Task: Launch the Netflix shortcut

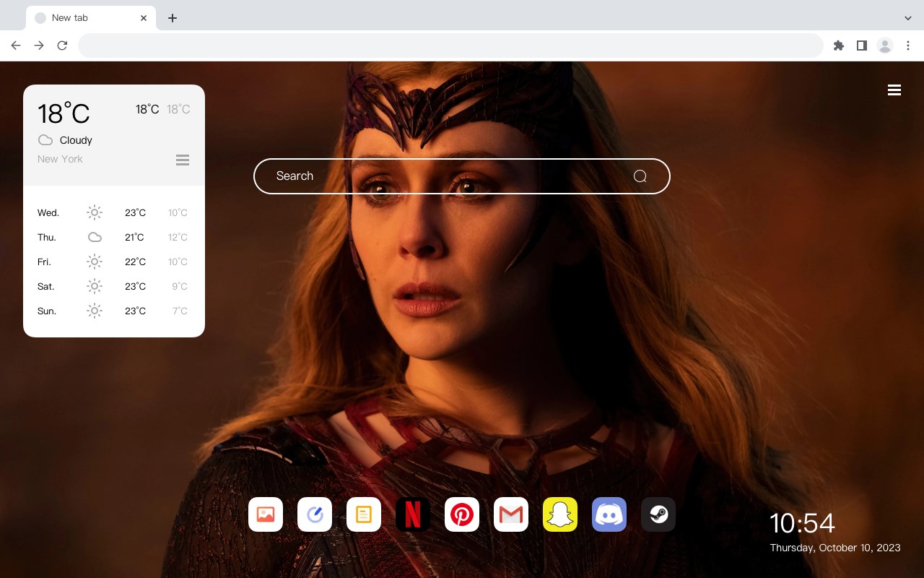Action: click(413, 514)
